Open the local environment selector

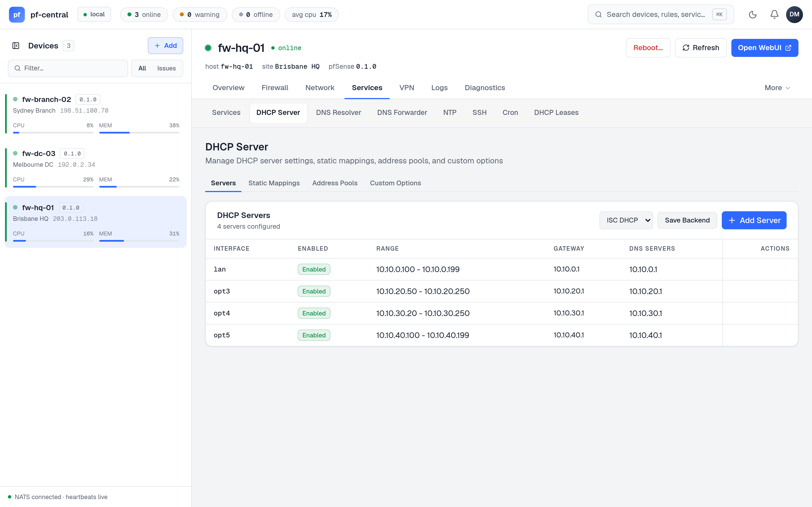click(x=94, y=14)
